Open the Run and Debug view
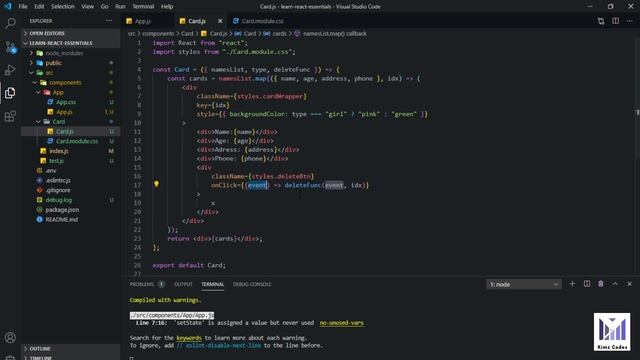Viewport: 640px width, 360px height. pyautogui.click(x=10, y=70)
